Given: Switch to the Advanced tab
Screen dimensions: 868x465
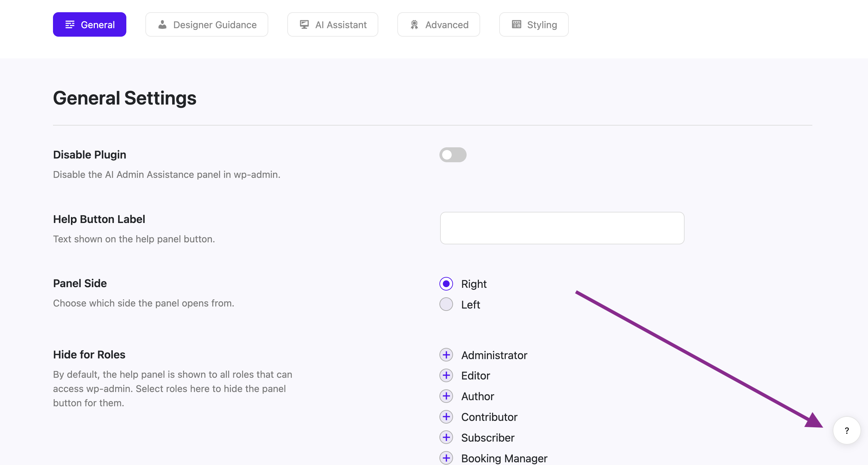Looking at the screenshot, I should [x=438, y=24].
